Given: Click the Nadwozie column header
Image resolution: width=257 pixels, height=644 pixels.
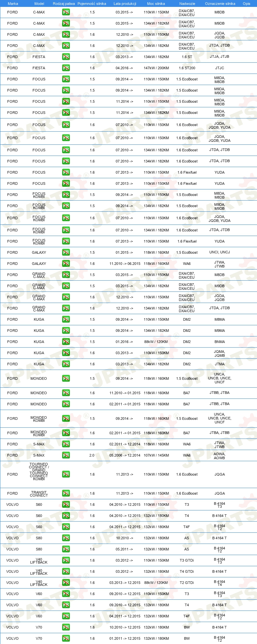Looking at the screenshot, I should [187, 4].
